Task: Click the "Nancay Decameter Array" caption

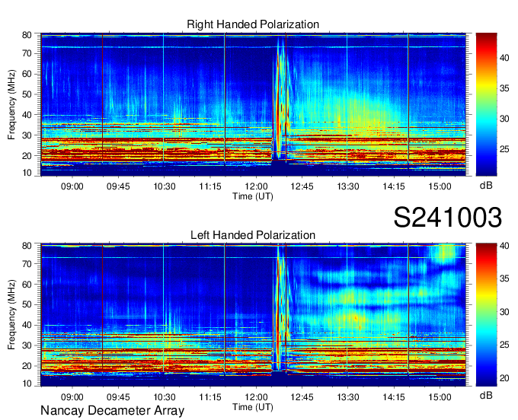Action: [112, 411]
